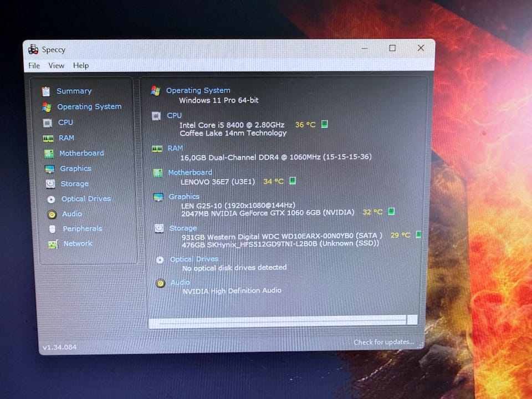The height and width of the screenshot is (399, 532).
Task: Select Network in the sidebar list
Action: click(78, 243)
